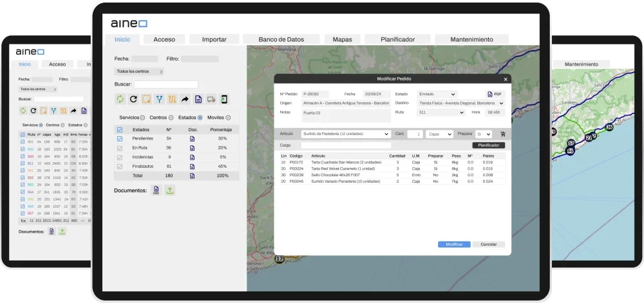Click the reload icon in left window
644x303 pixels.
[x=33, y=111]
